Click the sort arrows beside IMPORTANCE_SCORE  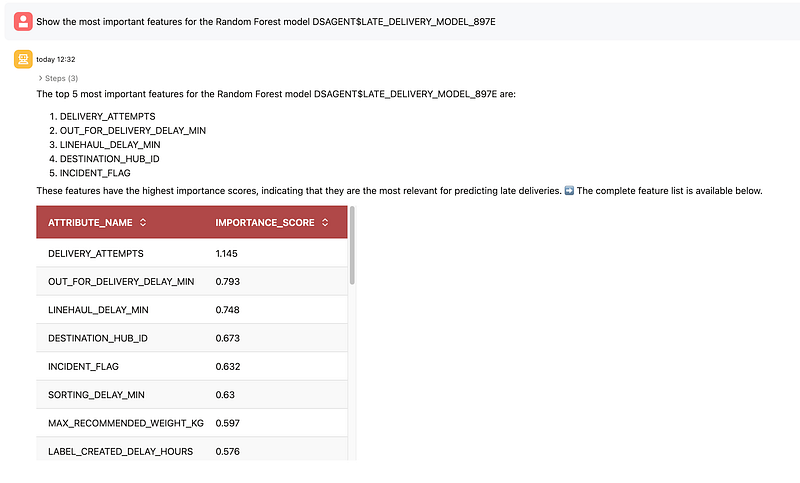(325, 222)
